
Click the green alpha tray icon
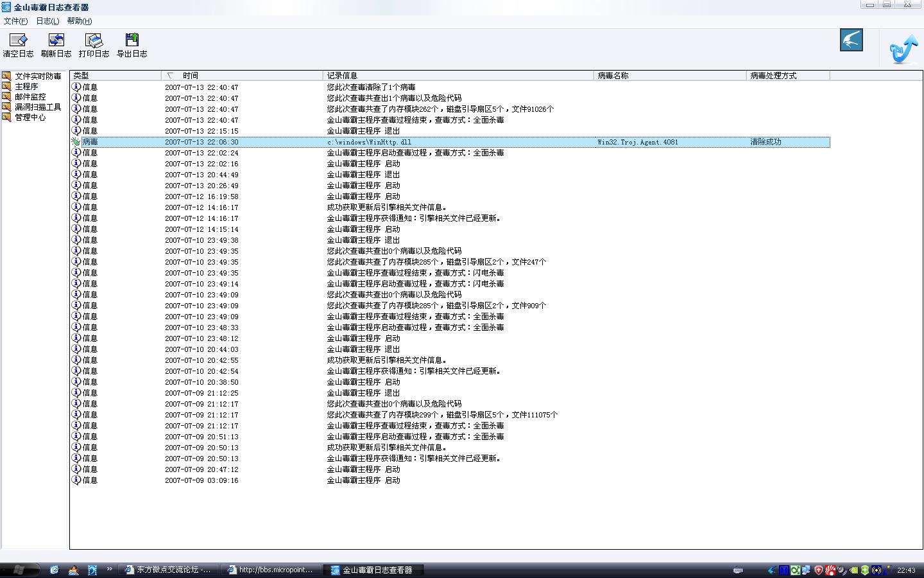[795, 570]
